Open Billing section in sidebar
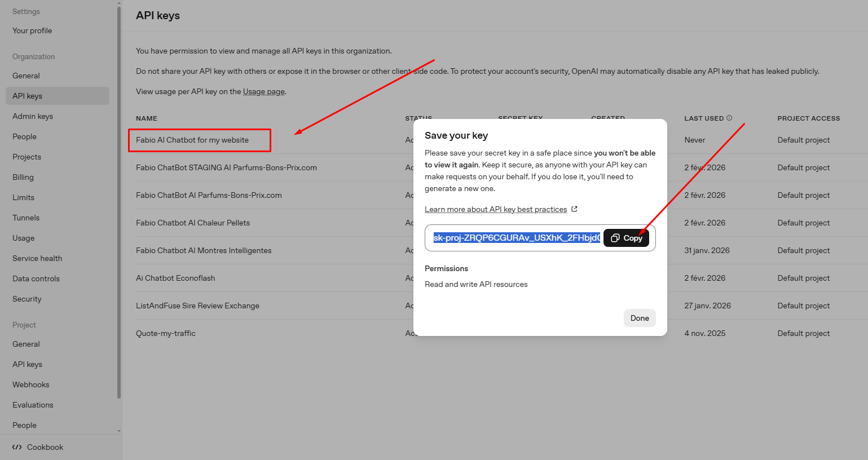This screenshot has width=868, height=460. (23, 177)
